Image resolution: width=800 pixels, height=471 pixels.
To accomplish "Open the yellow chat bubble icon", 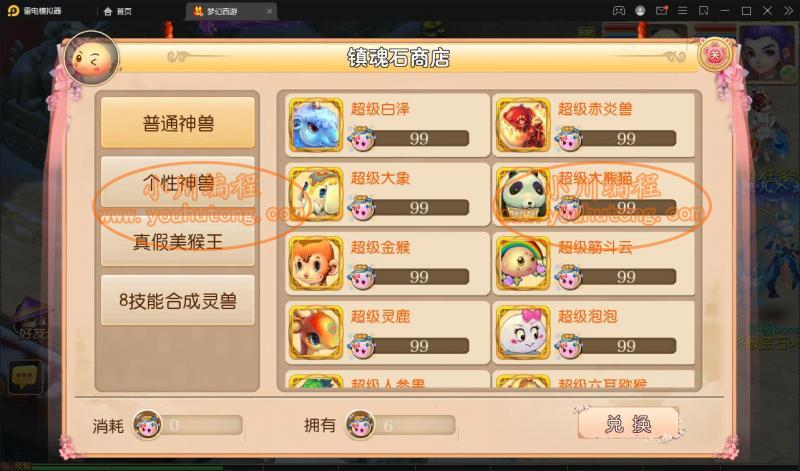I will click(24, 377).
